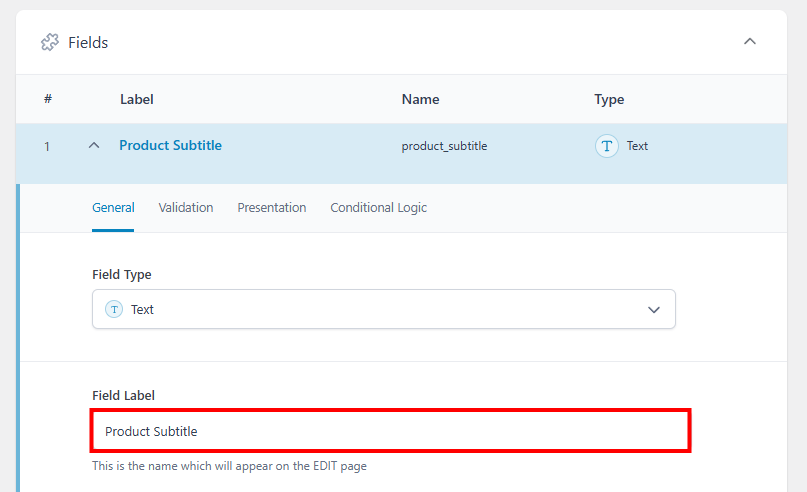Image resolution: width=807 pixels, height=492 pixels.
Task: Open the Validation tab
Action: click(186, 208)
